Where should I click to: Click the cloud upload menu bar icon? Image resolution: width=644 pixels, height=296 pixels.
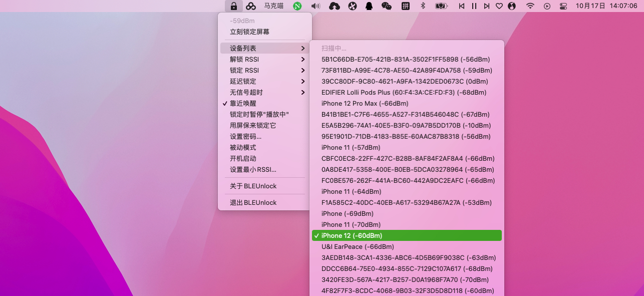pos(335,6)
